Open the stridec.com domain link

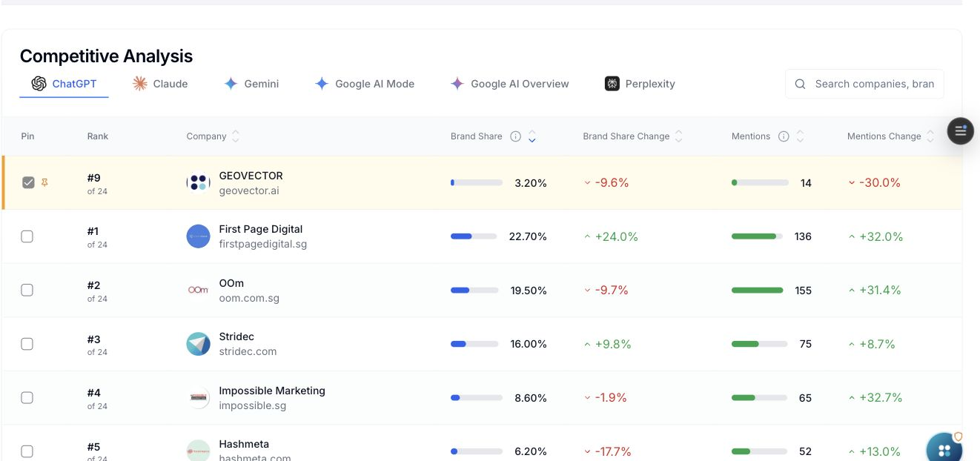click(x=248, y=351)
